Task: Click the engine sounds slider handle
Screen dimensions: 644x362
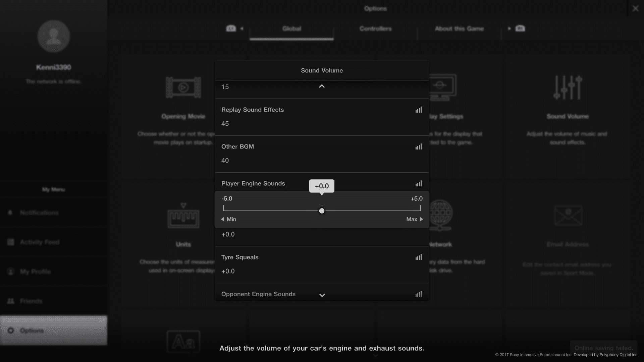Action: point(322,211)
